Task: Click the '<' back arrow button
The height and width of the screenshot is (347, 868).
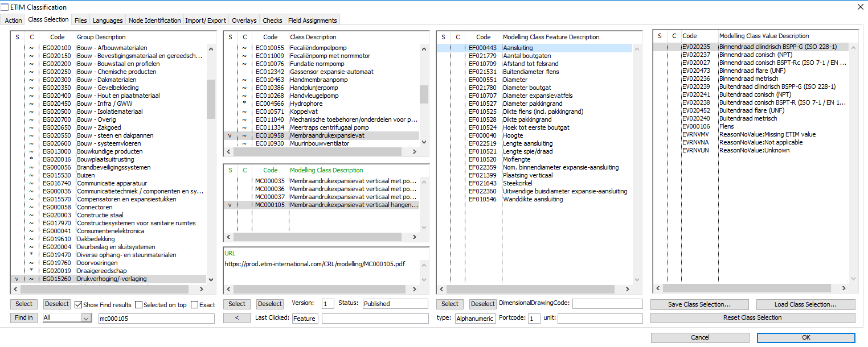Action: click(237, 318)
